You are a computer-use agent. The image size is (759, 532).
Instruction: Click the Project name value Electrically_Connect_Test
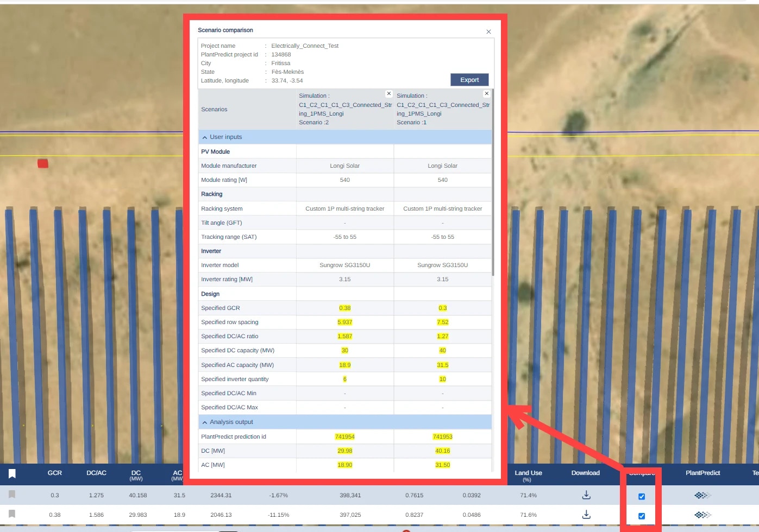(x=305, y=46)
